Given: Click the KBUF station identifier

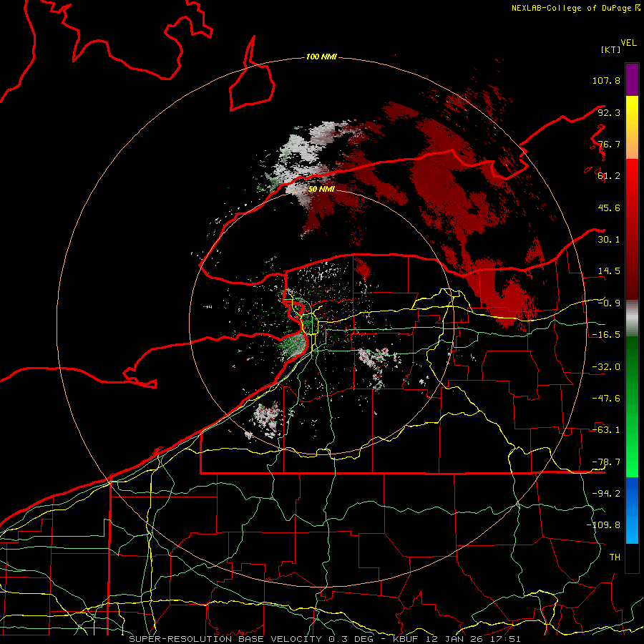Looking at the screenshot, I should 406,639.
